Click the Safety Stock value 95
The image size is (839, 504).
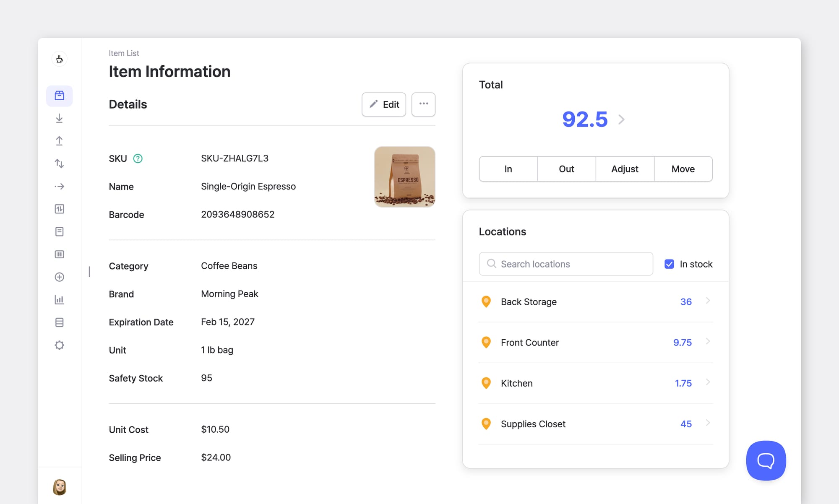206,378
